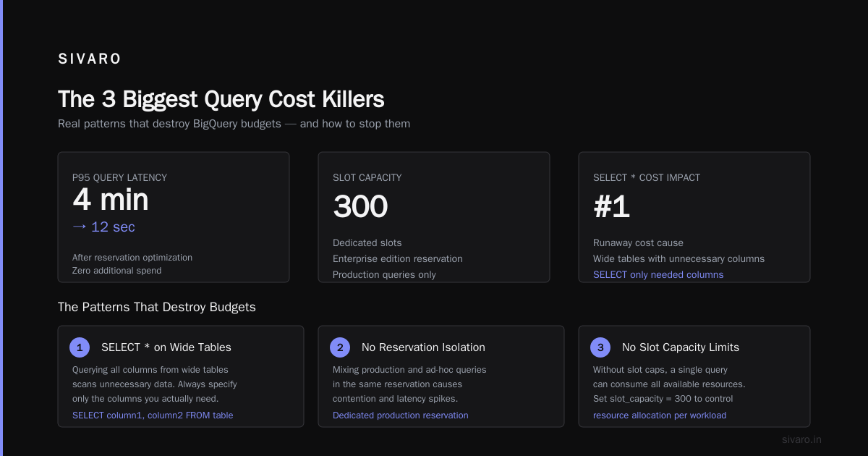Screen dimensions: 868x456
Task: Click the number 2 circle badge
Action: coord(340,347)
